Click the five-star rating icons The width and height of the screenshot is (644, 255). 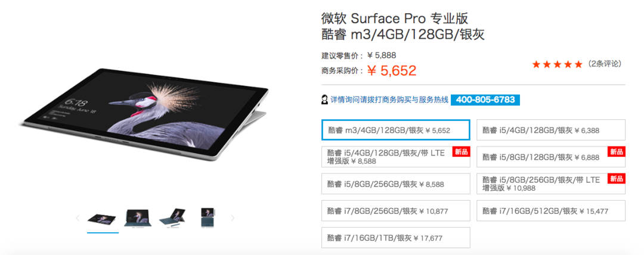click(x=557, y=64)
